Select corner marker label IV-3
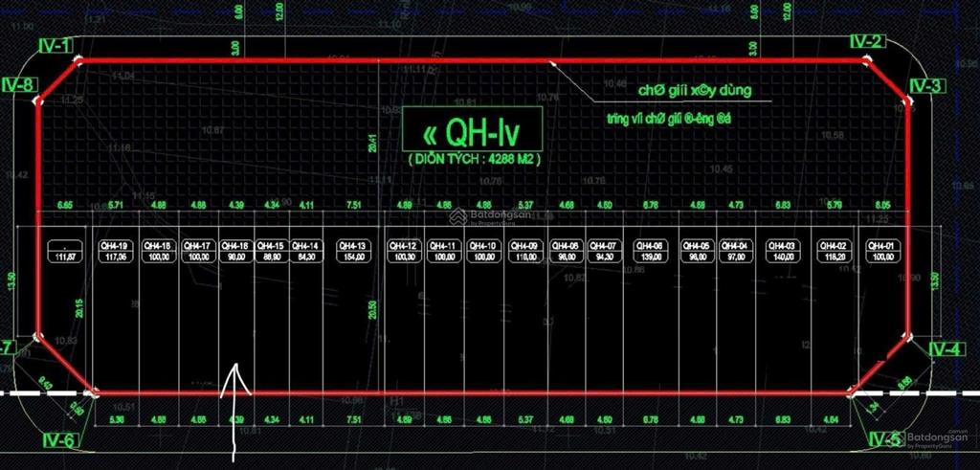The image size is (980, 470). coord(926,86)
